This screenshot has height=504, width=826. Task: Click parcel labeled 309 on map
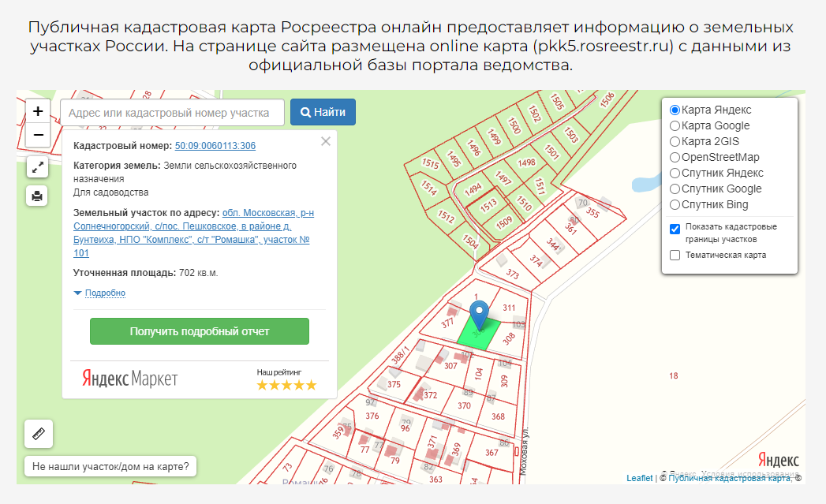click(x=503, y=381)
